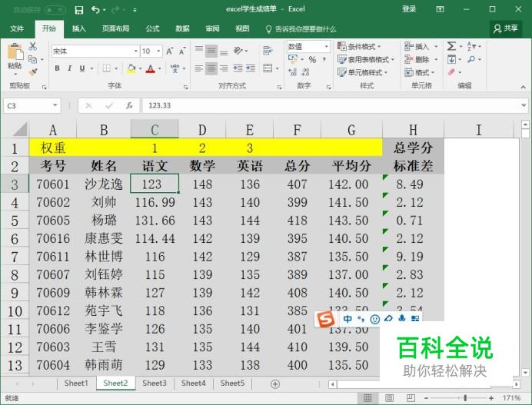The height and width of the screenshot is (405, 532).
Task: Click increase decimal places icon
Action: [x=292, y=72]
